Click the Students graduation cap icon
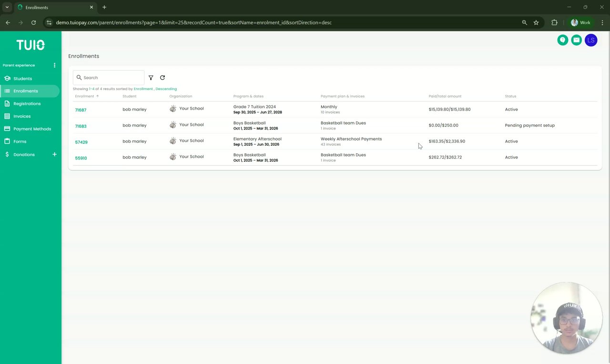This screenshot has width=610, height=364. [7, 78]
